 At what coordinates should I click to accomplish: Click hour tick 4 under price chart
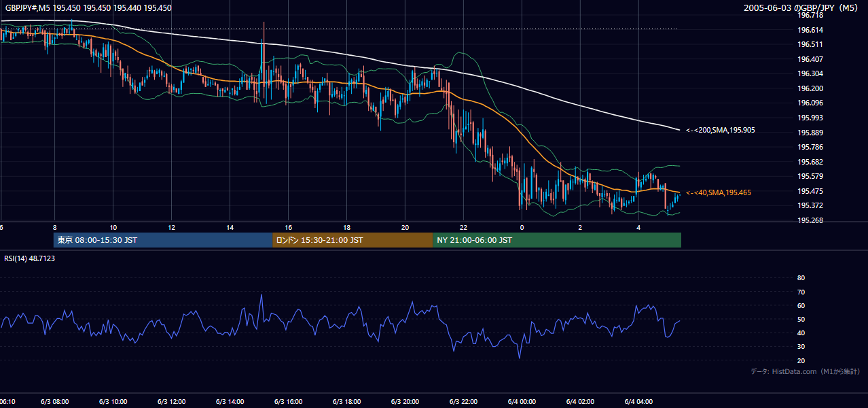click(638, 227)
